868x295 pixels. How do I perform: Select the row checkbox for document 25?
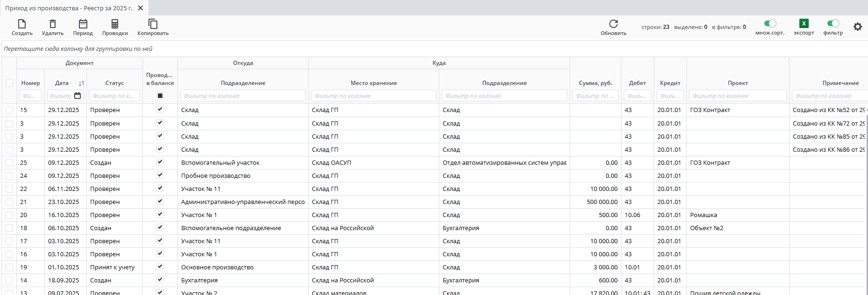pos(9,163)
